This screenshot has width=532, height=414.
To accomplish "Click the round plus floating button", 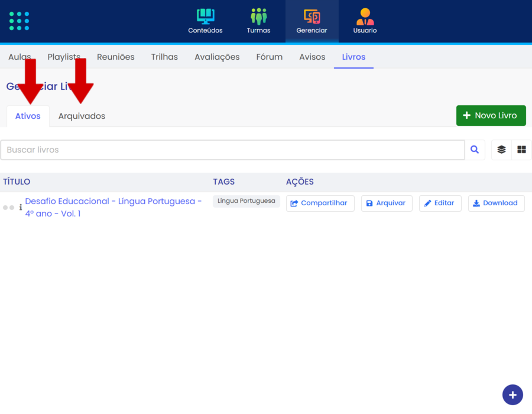I will click(512, 394).
